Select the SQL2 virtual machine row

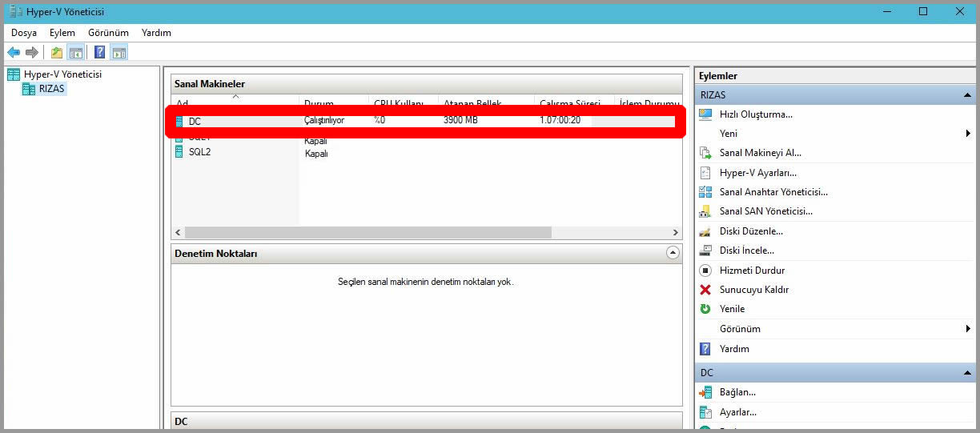tap(199, 152)
